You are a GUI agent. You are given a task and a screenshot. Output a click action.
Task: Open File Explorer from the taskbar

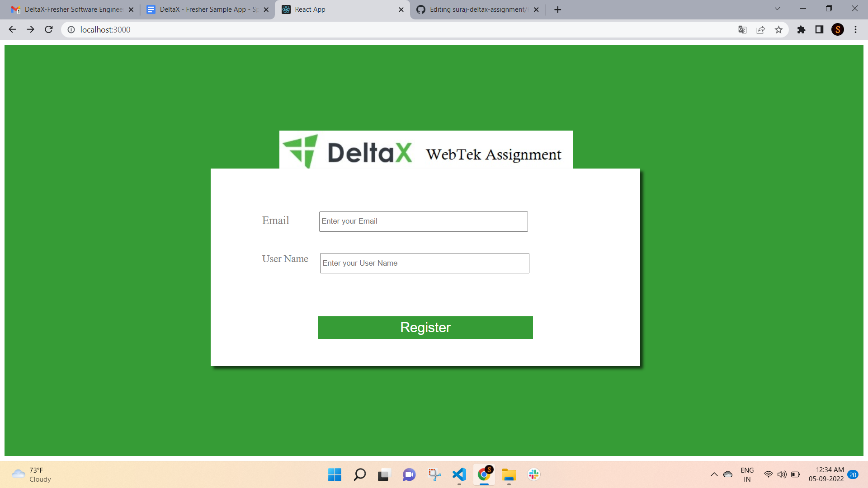509,474
